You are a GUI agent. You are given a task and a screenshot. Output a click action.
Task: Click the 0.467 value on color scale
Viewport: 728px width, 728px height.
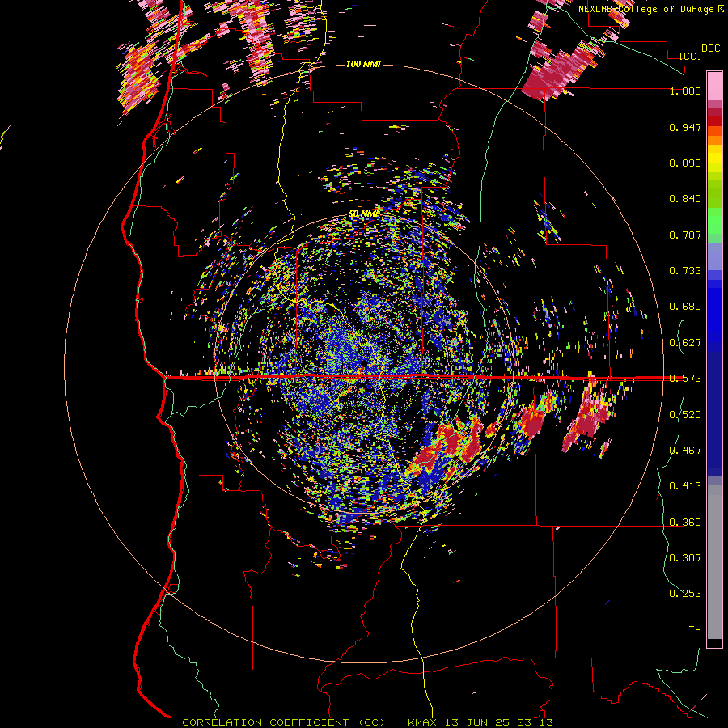tap(685, 451)
